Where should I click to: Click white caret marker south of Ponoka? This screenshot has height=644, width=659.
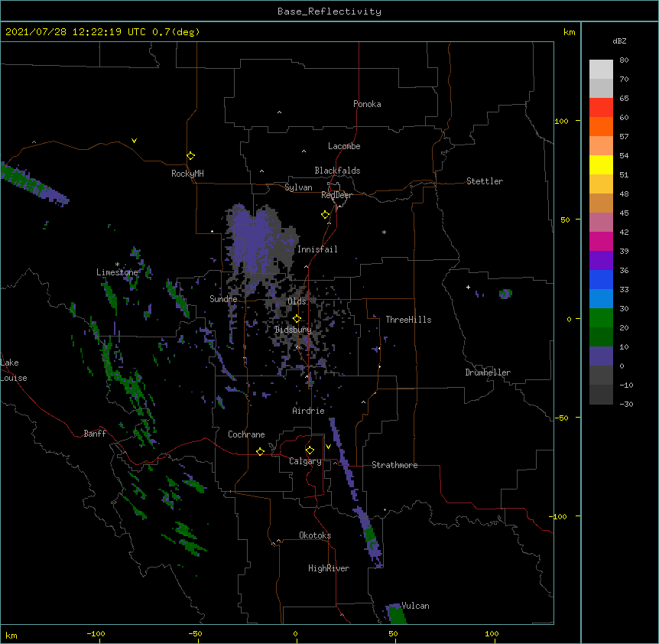click(x=279, y=112)
